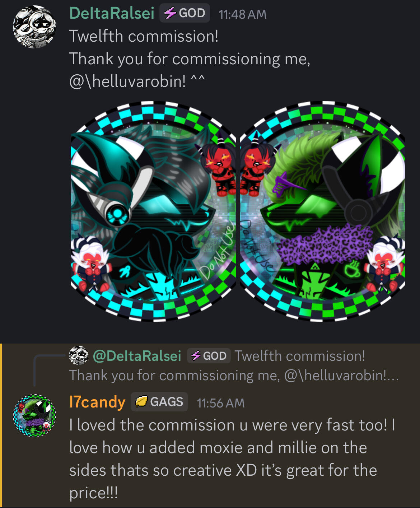Open l7candy's profile avatar

[34, 416]
